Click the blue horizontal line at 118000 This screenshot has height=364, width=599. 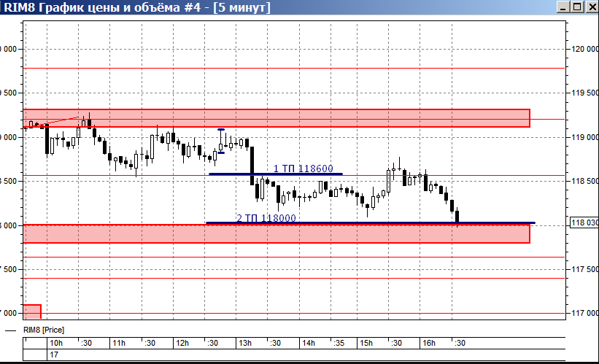(370, 223)
